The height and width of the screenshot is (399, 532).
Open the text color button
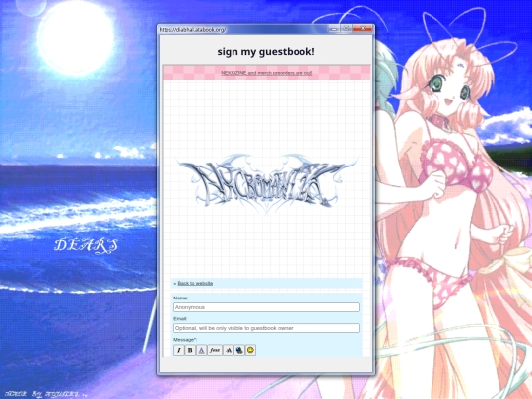point(201,350)
